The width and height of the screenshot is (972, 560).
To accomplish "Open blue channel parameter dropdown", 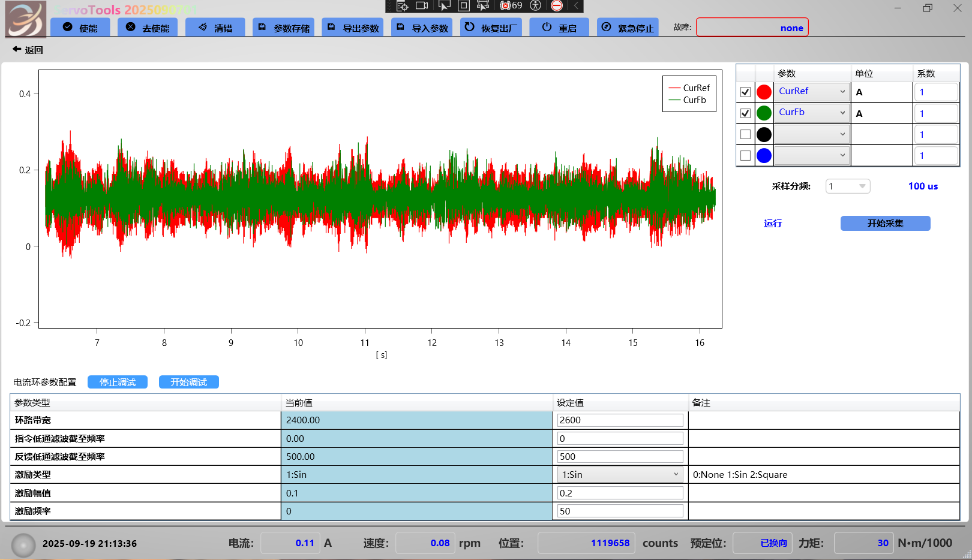I will pos(812,155).
